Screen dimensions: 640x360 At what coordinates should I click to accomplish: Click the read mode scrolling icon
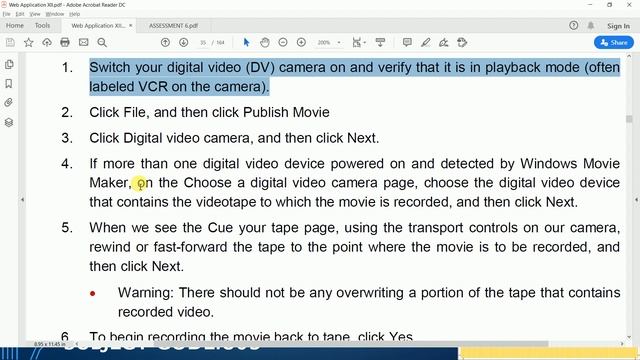(380, 42)
